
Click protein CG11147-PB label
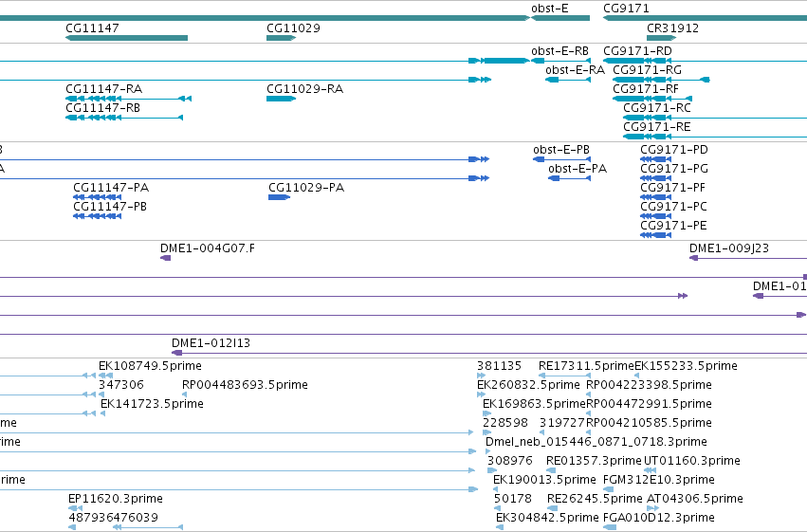110,207
